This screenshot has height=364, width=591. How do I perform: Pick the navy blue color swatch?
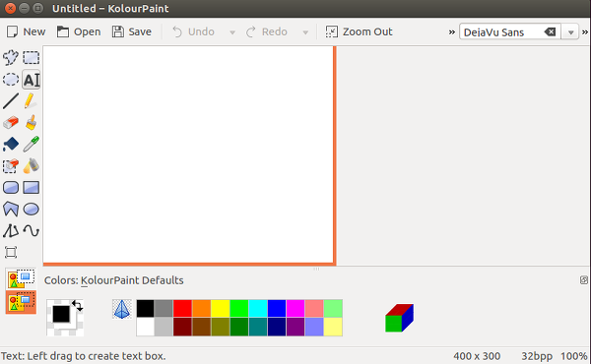click(x=277, y=327)
